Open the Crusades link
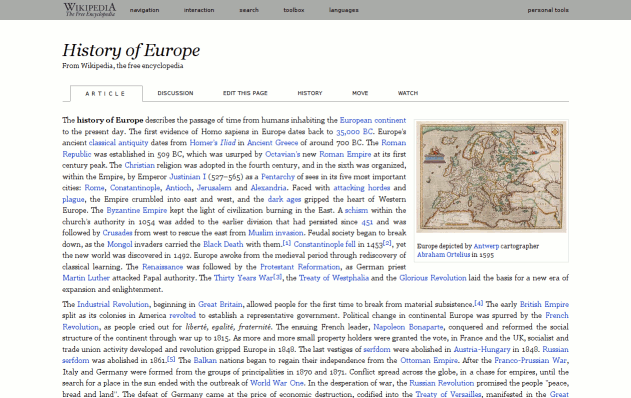The height and width of the screenshot is (398, 631). [117, 233]
